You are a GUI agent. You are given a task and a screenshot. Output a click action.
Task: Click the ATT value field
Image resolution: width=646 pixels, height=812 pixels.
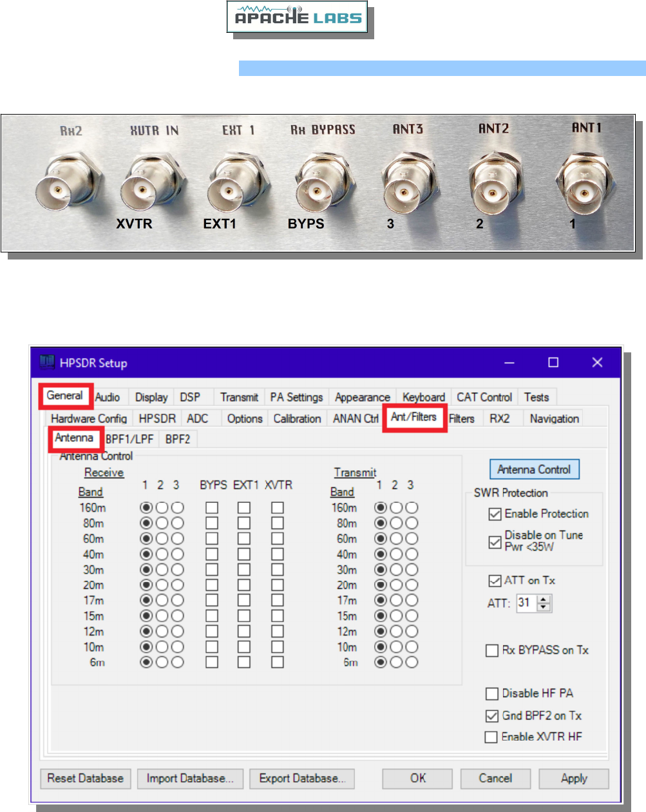[527, 603]
